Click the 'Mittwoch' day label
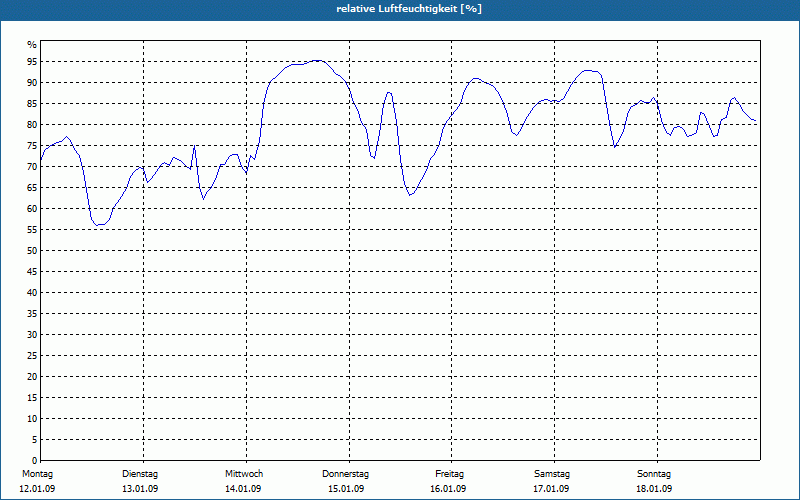Viewport: 800px width, 500px height. [x=244, y=474]
